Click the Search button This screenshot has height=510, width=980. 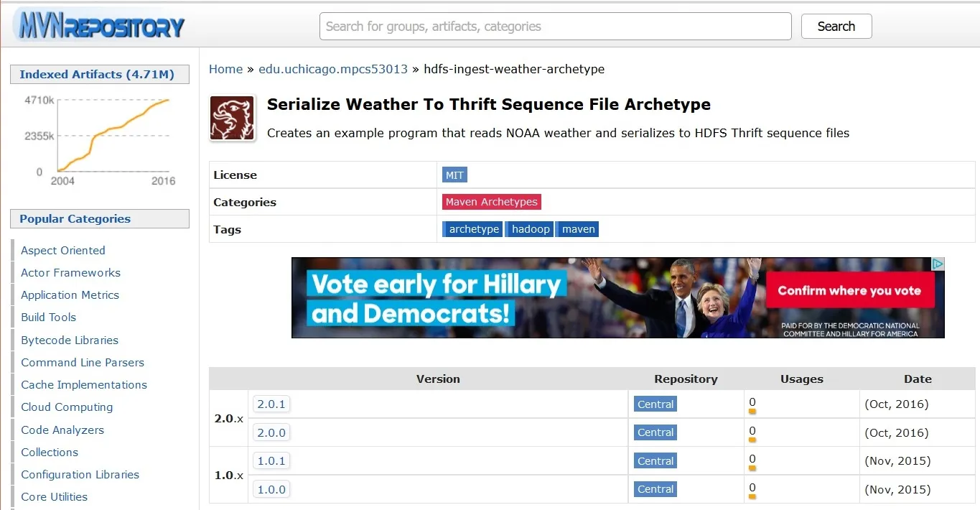pos(836,27)
